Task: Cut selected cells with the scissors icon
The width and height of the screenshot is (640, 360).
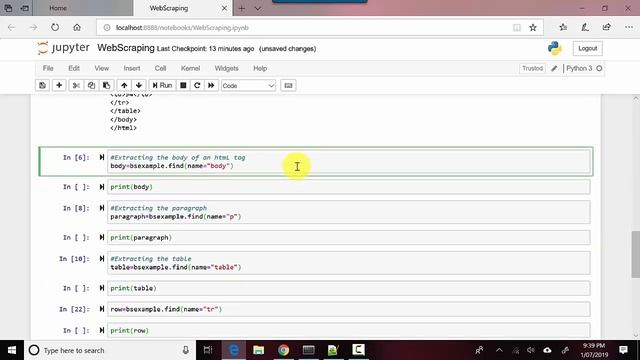Action: click(x=76, y=85)
